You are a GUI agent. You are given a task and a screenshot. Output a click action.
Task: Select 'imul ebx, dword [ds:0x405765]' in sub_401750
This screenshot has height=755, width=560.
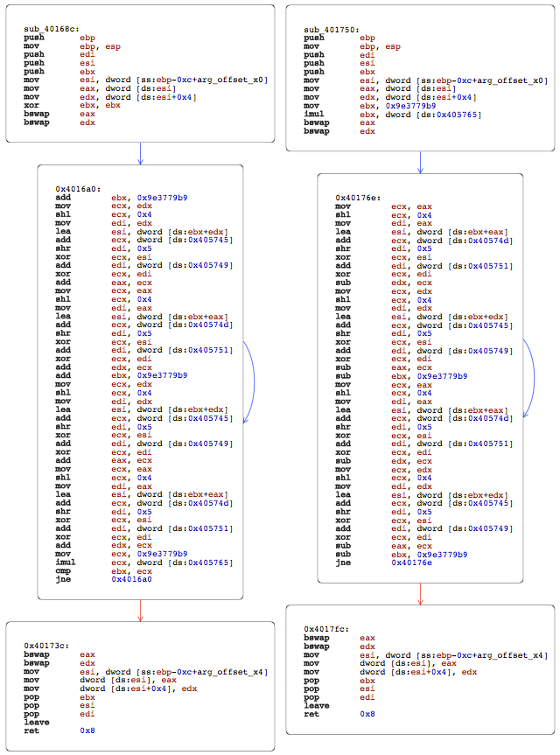click(x=392, y=114)
